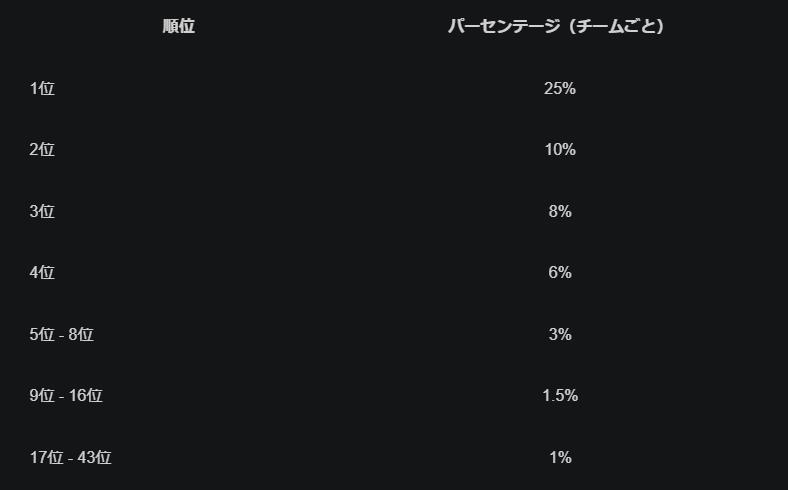Click the 3% percentage value
This screenshot has width=788, height=490.
click(559, 335)
